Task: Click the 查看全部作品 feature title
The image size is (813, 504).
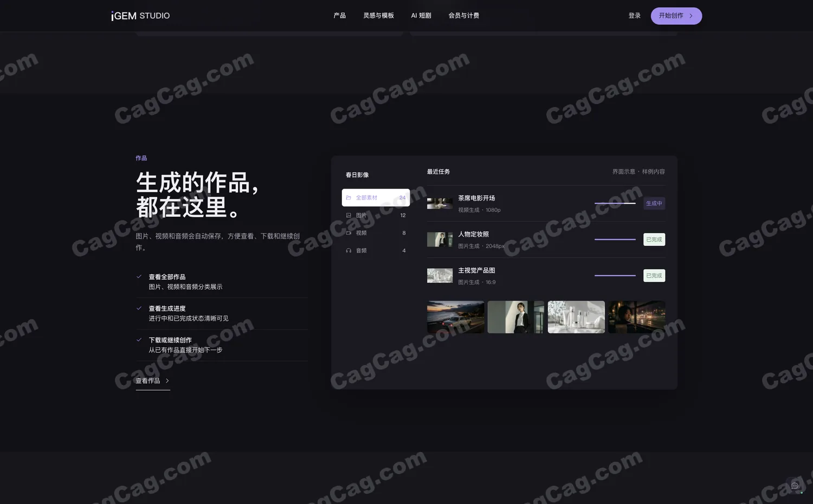Action: click(x=167, y=277)
